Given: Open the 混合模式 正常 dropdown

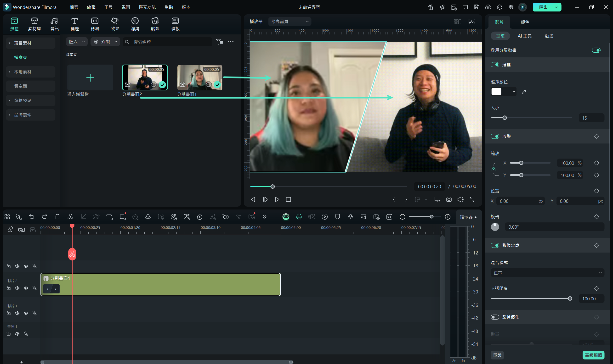Looking at the screenshot, I should (547, 272).
